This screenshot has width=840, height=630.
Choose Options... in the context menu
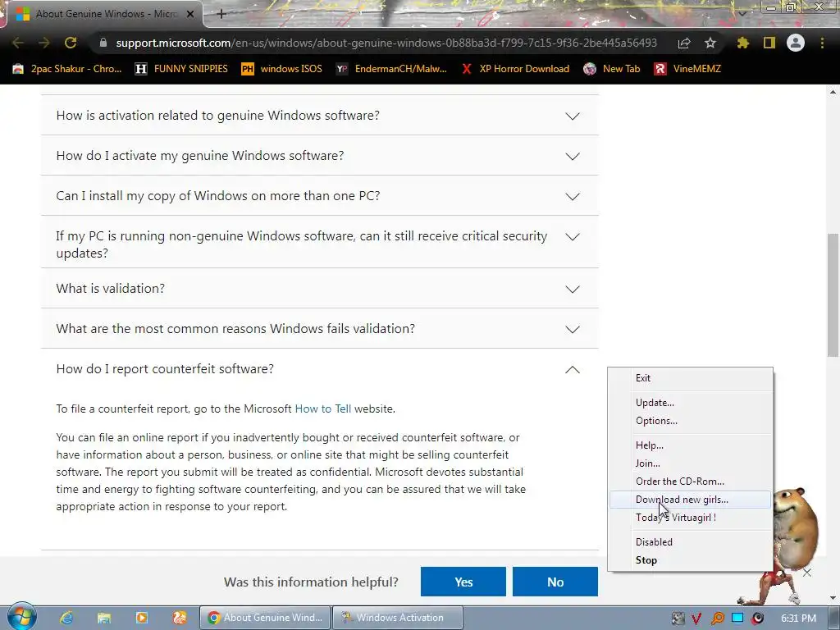click(690, 421)
